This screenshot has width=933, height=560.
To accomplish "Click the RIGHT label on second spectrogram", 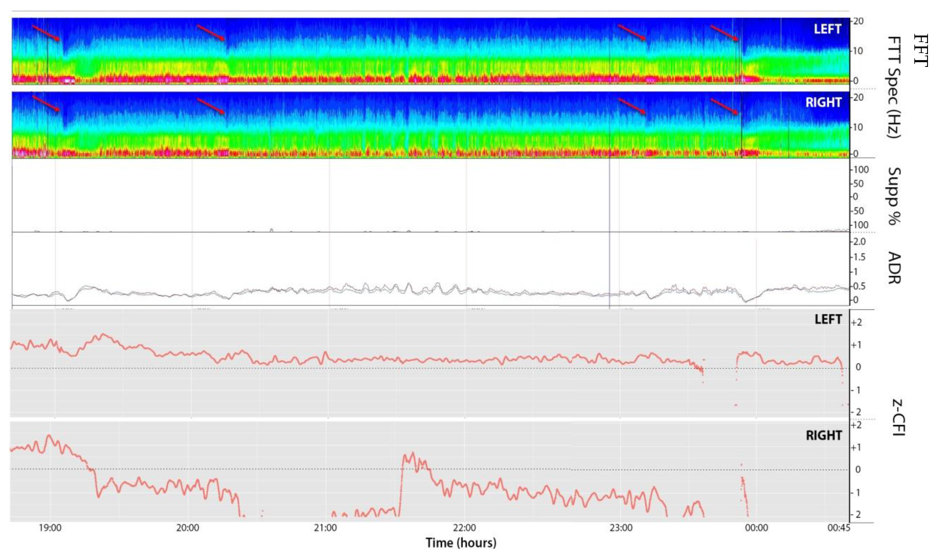I will tap(823, 102).
